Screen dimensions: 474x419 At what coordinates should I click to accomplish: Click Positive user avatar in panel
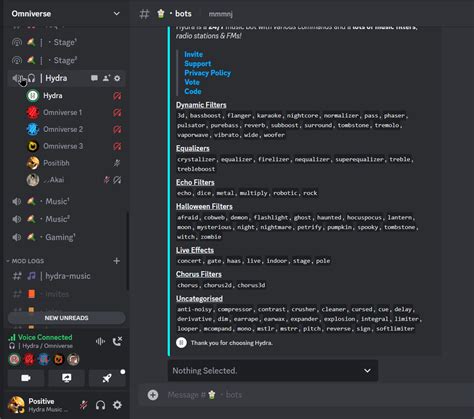16,405
